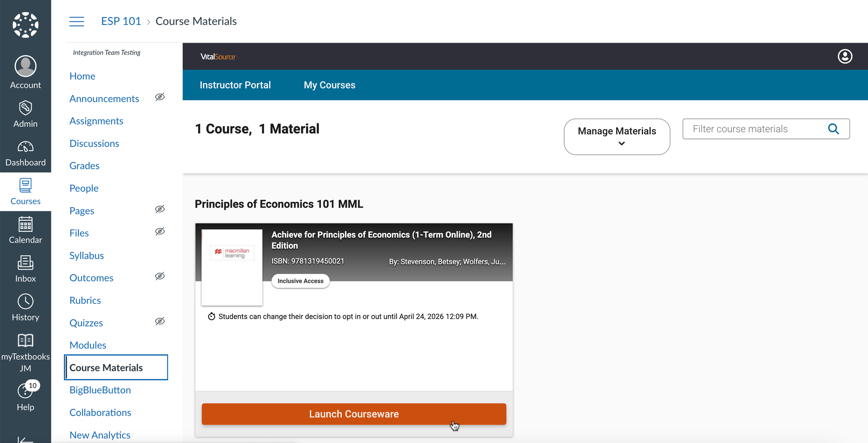
Task: Click the Achieve for Principles of Economics title
Action: [381, 240]
